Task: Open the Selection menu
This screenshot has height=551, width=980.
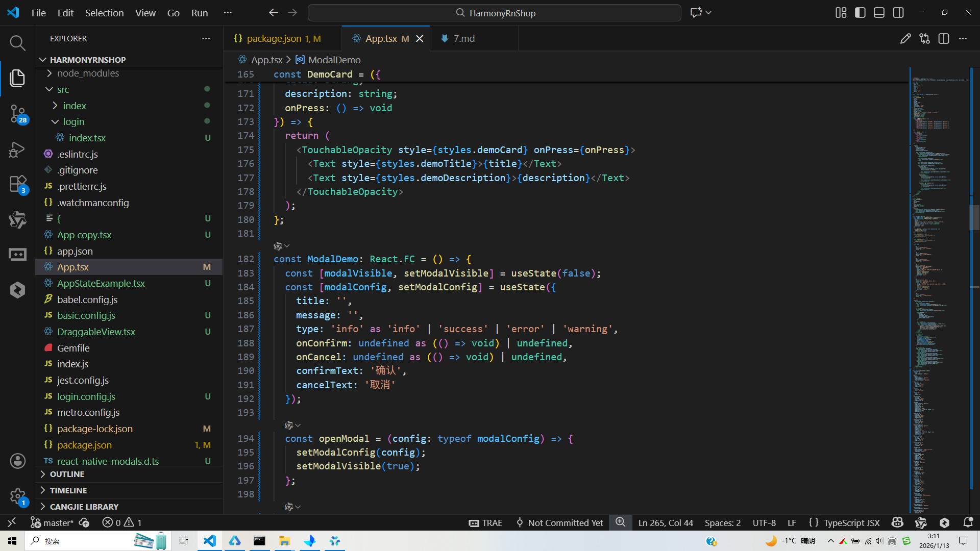Action: point(104,13)
